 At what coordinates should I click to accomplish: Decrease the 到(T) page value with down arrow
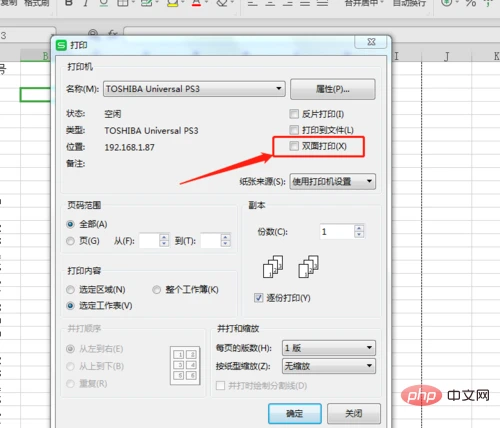pyautogui.click(x=226, y=244)
